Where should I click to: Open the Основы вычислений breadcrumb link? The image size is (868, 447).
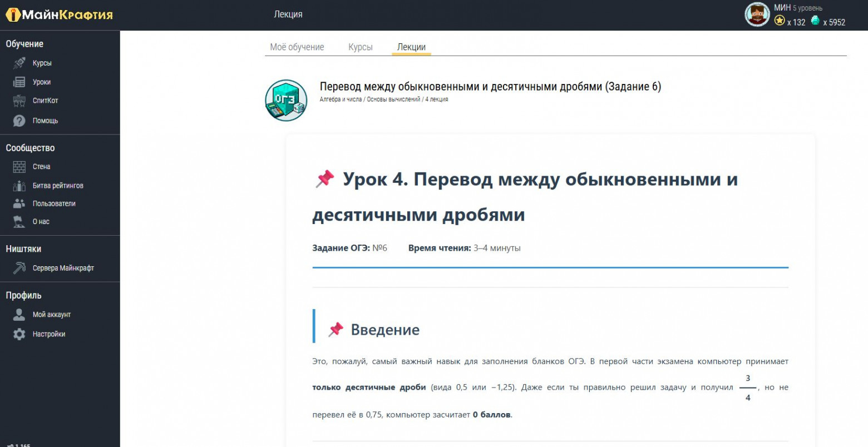[394, 99]
